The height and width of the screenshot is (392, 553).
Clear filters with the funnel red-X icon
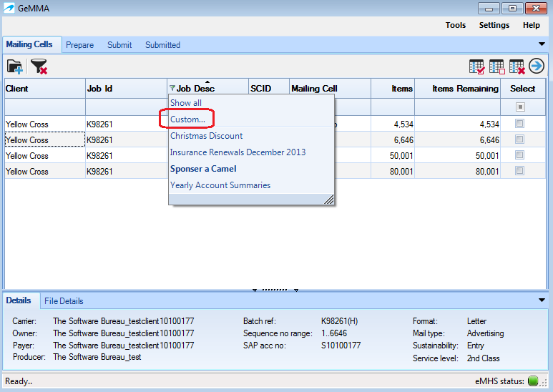tap(39, 67)
